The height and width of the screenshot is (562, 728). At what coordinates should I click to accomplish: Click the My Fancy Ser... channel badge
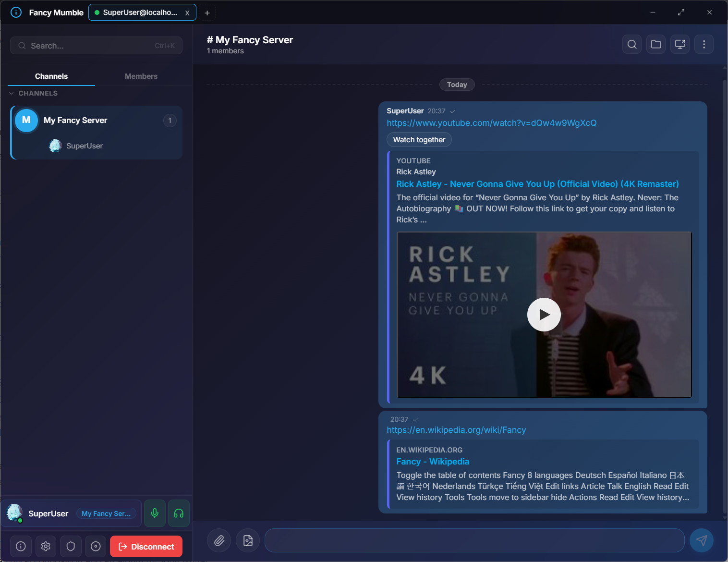[106, 513]
